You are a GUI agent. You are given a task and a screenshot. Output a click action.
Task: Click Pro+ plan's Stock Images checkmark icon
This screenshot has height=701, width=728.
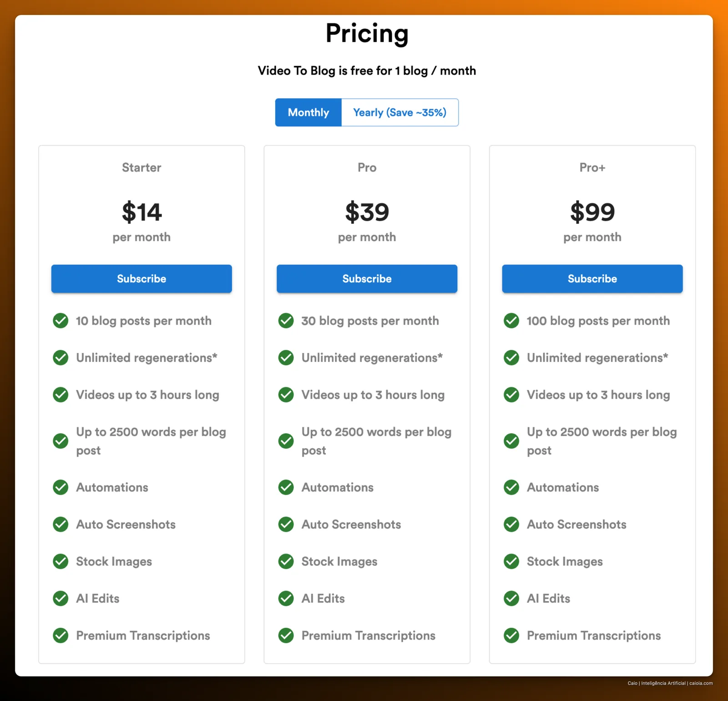(511, 561)
